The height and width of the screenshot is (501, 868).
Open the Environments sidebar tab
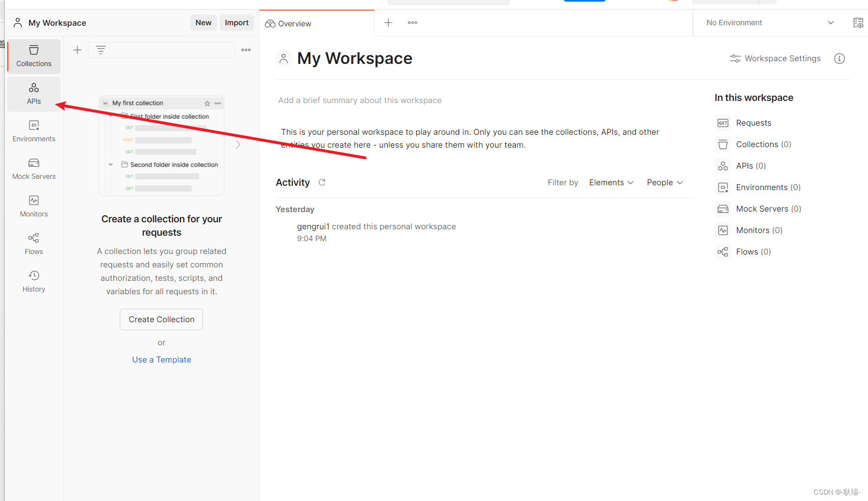[x=34, y=132]
